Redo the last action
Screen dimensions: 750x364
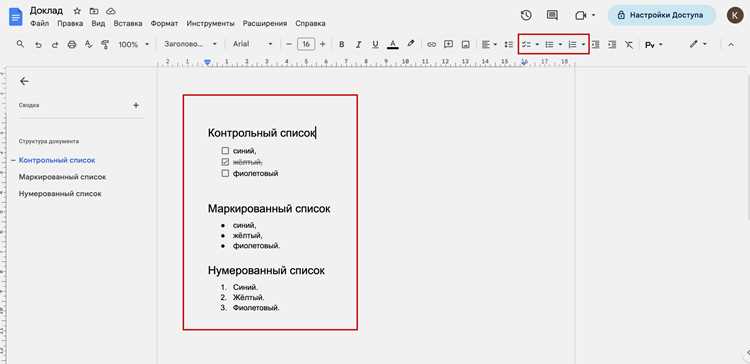click(x=55, y=44)
